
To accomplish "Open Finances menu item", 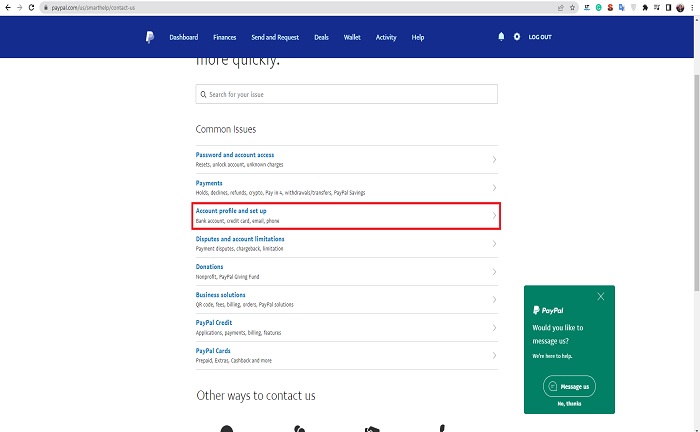I will 225,37.
